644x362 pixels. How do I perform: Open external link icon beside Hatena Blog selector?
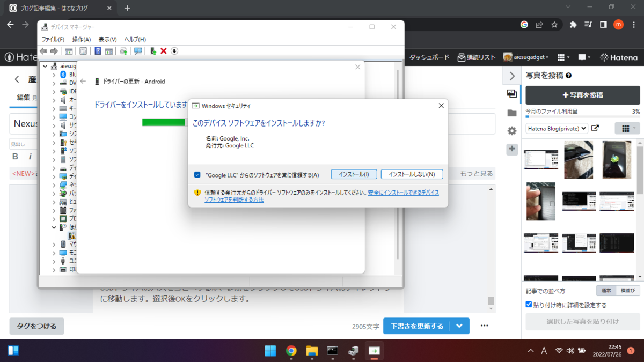[595, 128]
